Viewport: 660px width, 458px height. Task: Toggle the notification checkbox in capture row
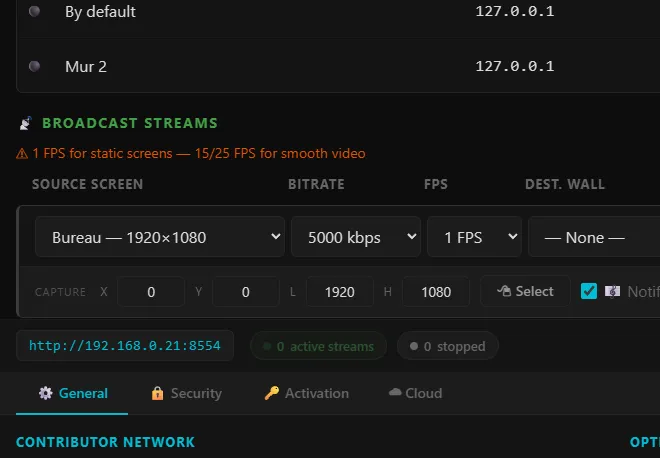pos(588,291)
